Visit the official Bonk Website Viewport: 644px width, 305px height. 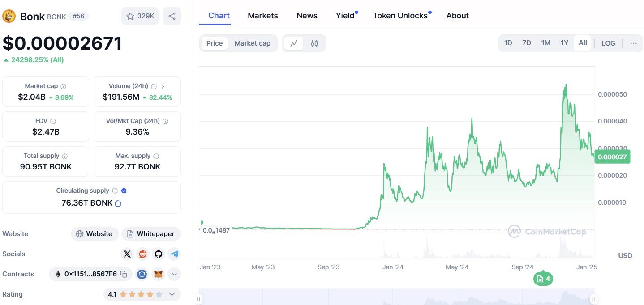pos(94,233)
